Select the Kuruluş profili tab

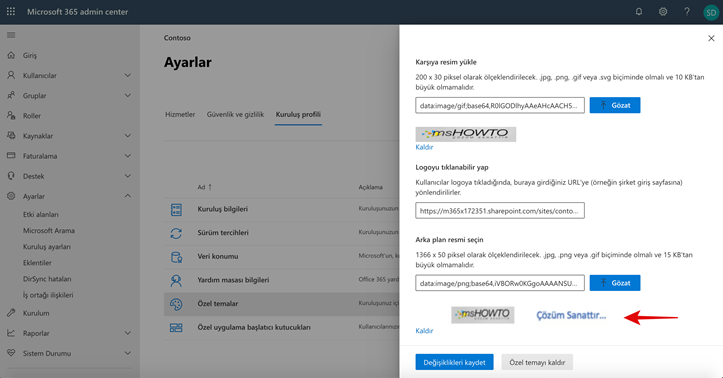point(298,114)
